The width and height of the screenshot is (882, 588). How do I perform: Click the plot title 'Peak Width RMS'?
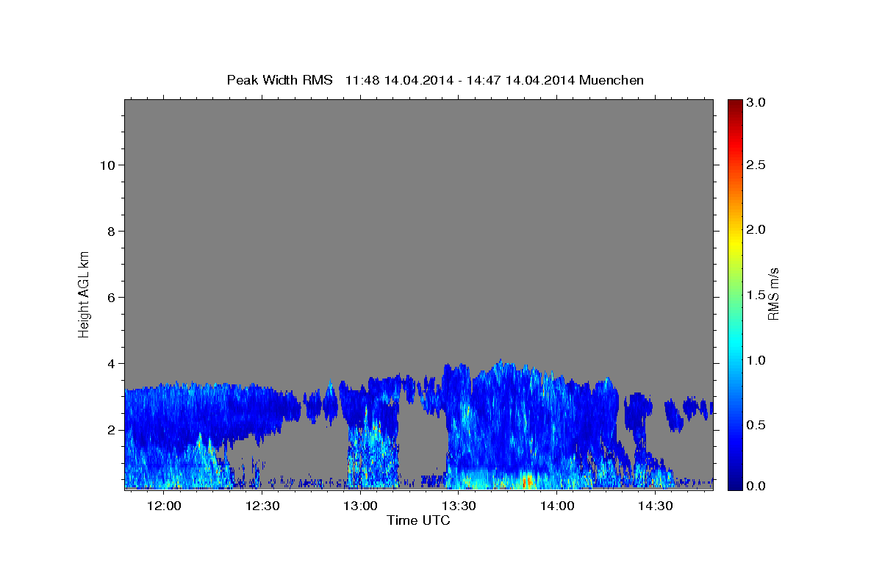pos(279,80)
